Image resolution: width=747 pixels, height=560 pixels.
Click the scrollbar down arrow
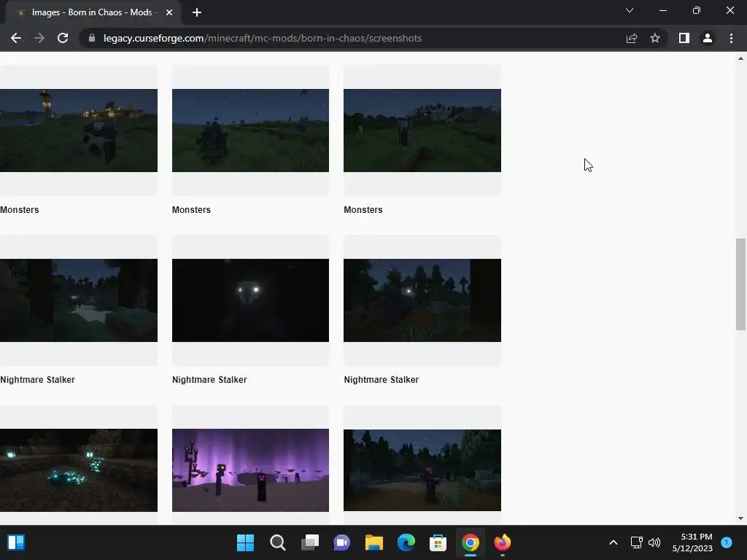click(740, 518)
